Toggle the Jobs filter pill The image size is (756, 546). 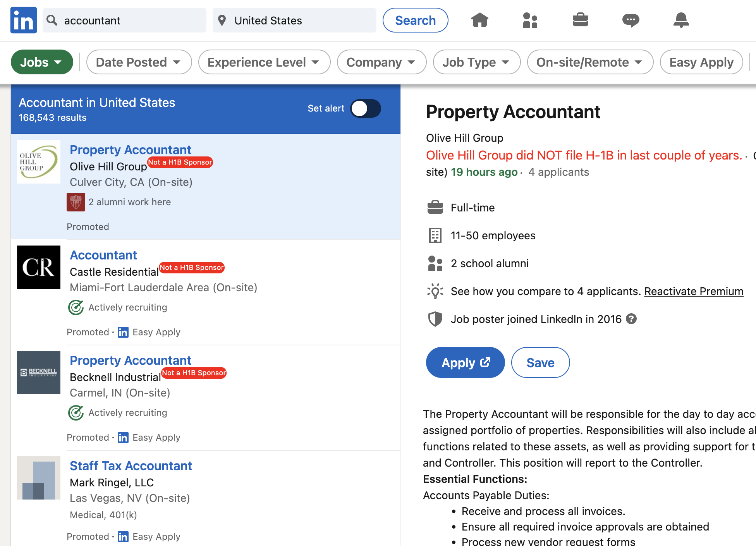pos(41,62)
